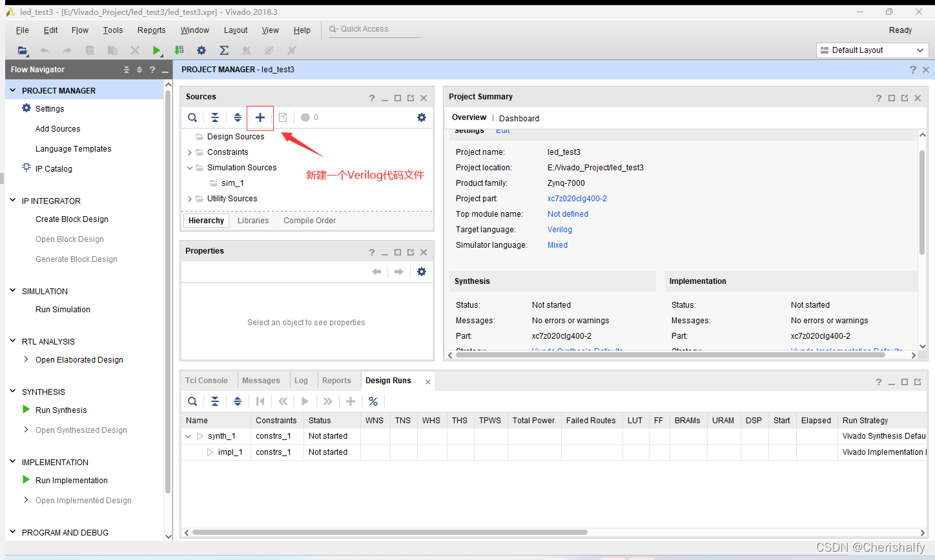Collapse Simulation Sources folder

click(x=190, y=168)
